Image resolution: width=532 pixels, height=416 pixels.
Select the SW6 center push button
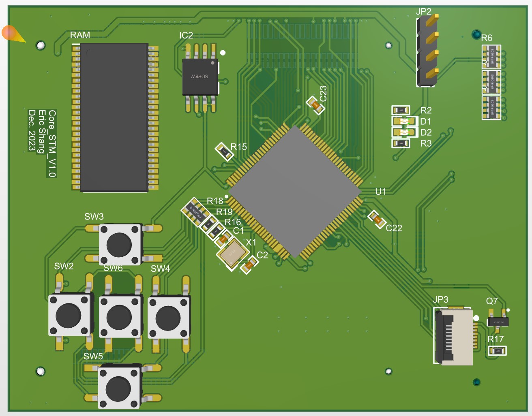[120, 316]
